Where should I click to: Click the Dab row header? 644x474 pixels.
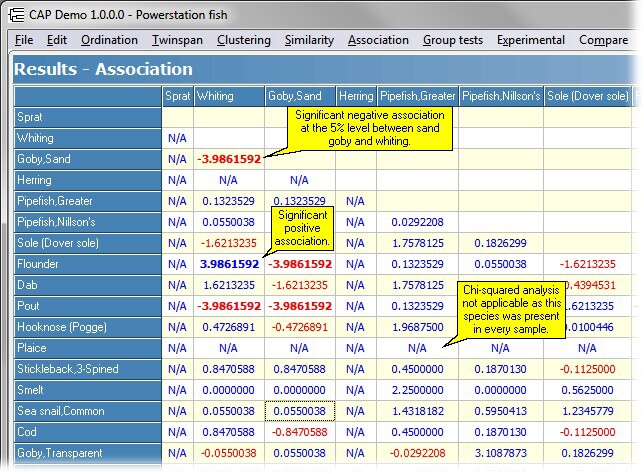pos(87,285)
